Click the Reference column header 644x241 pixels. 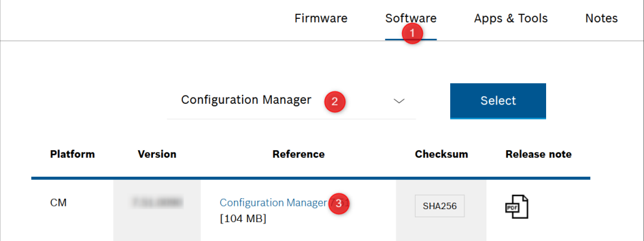[x=298, y=154]
